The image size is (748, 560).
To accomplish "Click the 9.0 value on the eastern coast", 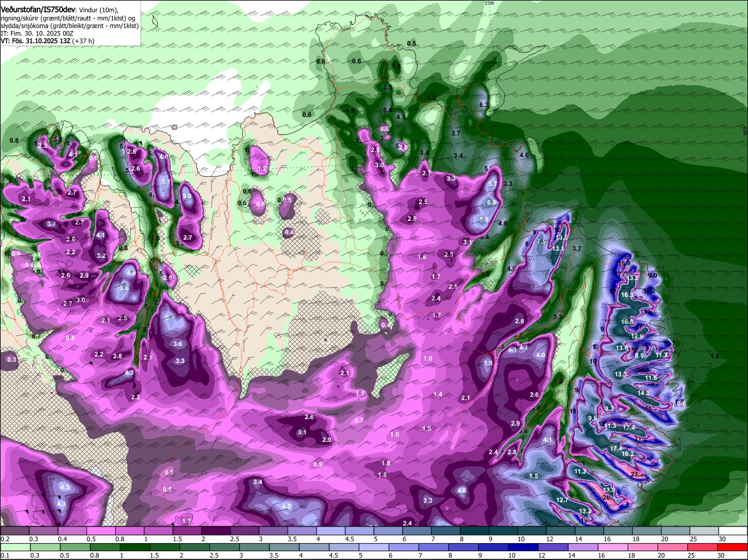I will pyautogui.click(x=653, y=275).
